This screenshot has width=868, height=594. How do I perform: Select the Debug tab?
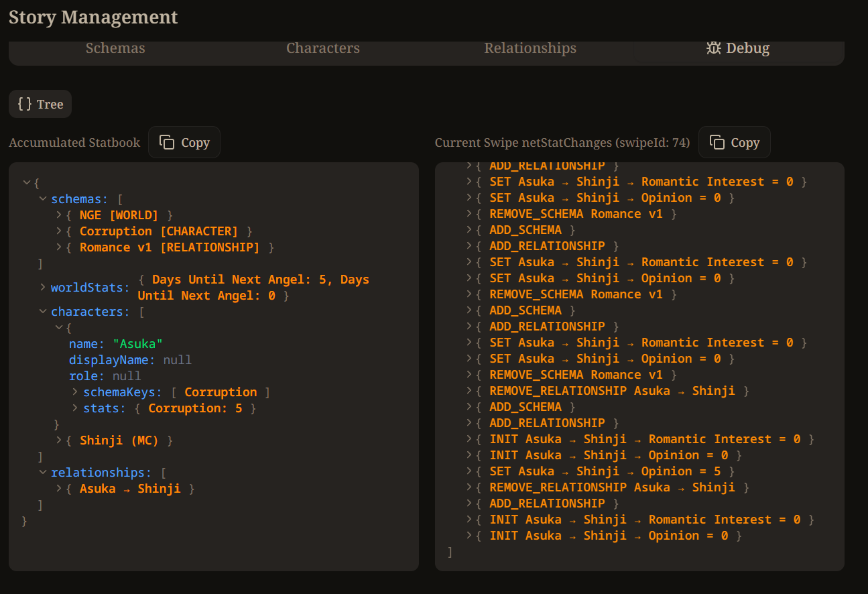click(x=737, y=48)
